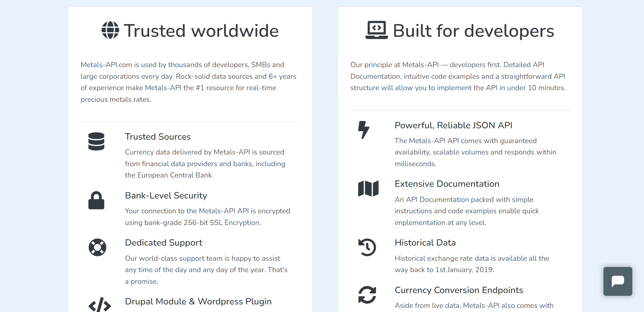Click the Dedicated Support title
This screenshot has height=312, width=644.
coord(164,243)
